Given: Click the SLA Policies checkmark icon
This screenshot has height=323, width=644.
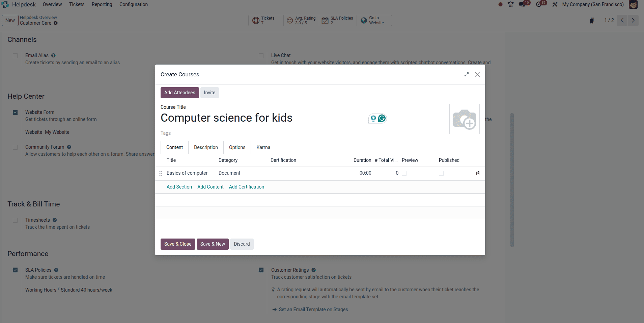Looking at the screenshot, I should pyautogui.click(x=326, y=20).
